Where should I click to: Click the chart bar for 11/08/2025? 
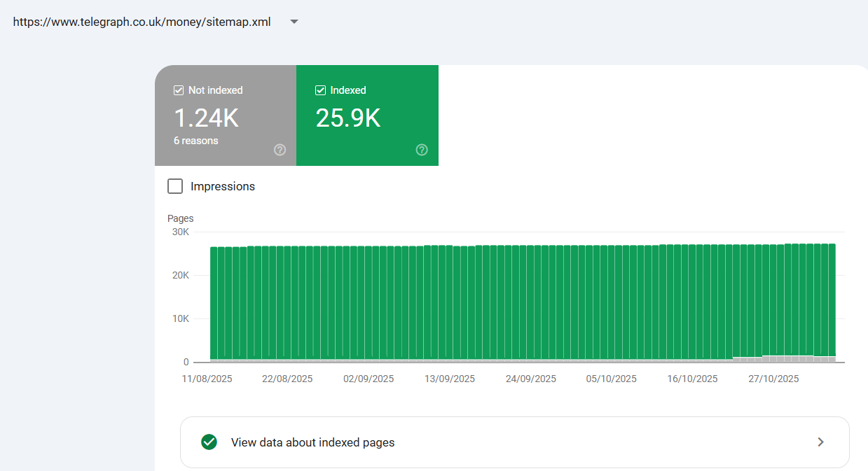tap(212, 301)
